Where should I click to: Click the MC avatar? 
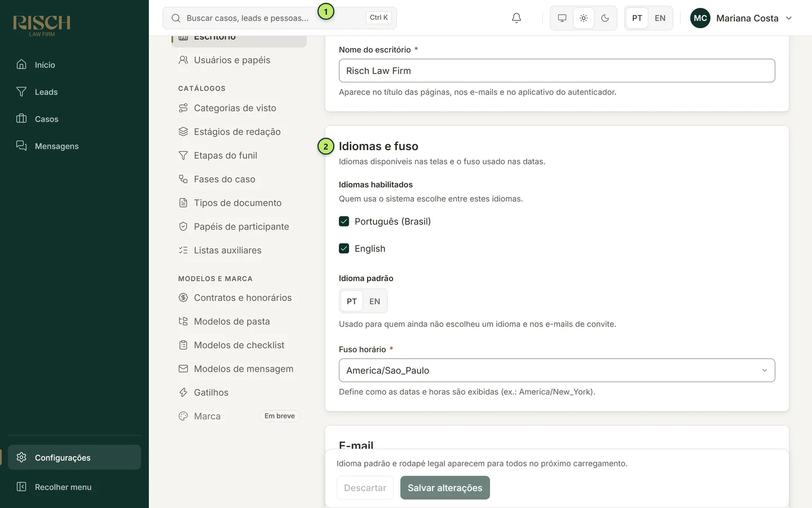coord(700,18)
